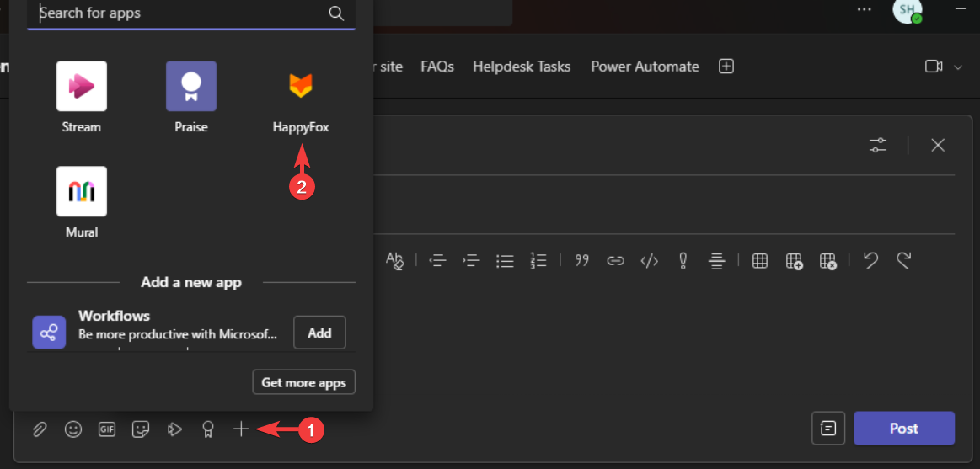Increase the paragraph indent
Viewport: 980px width, 469px height.
coord(471,260)
